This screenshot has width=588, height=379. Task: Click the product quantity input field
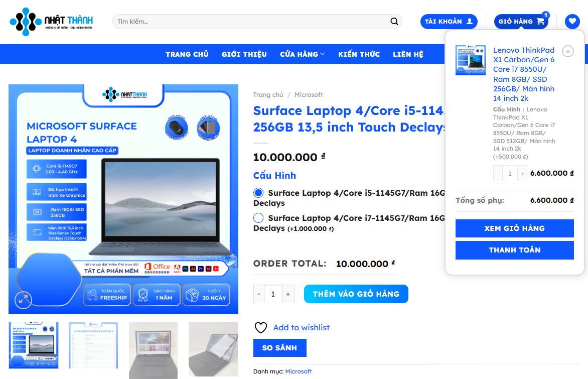(x=273, y=294)
